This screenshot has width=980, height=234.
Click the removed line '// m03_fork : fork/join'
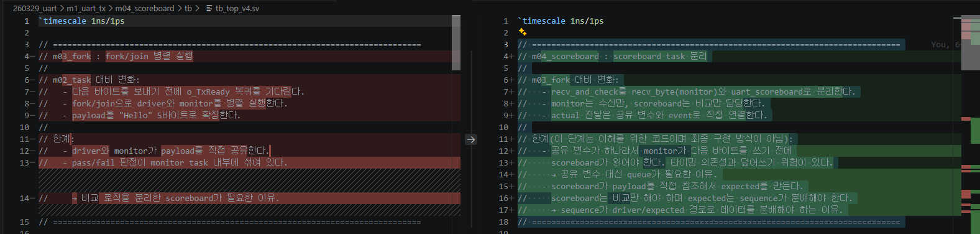(x=116, y=56)
